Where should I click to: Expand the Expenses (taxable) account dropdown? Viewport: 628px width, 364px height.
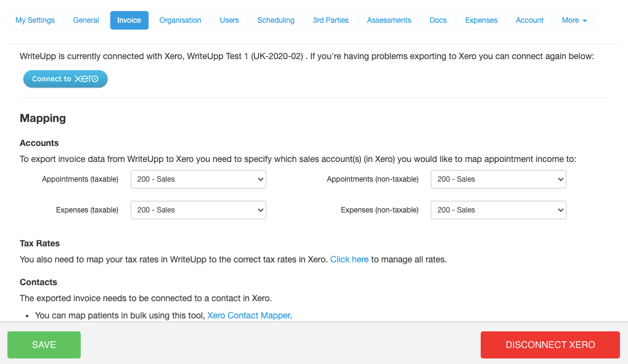click(198, 210)
